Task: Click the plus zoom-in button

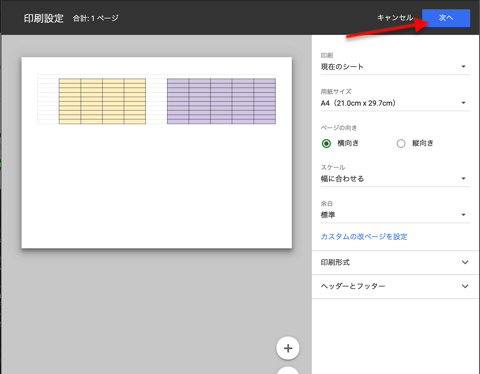Action: (288, 348)
